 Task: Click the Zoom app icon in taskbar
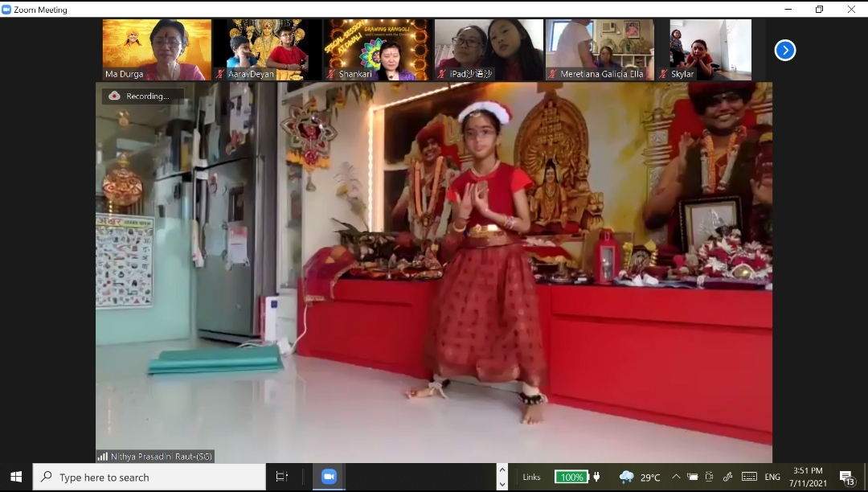click(329, 477)
